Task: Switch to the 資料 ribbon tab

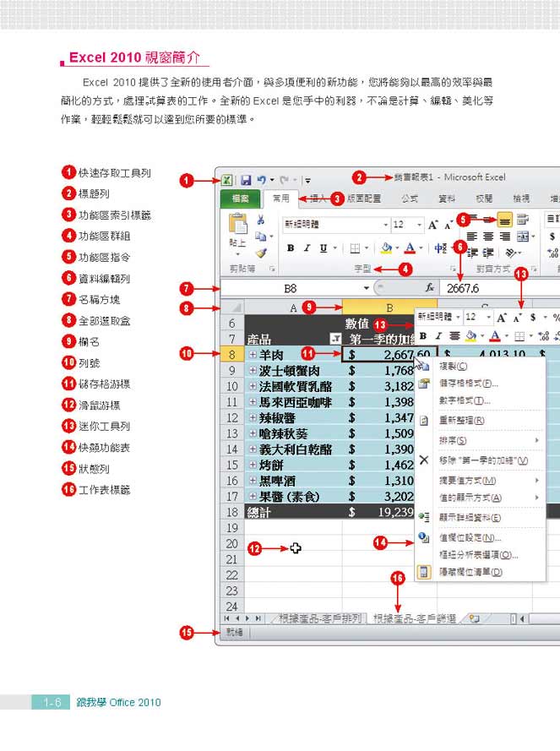Action: click(447, 199)
